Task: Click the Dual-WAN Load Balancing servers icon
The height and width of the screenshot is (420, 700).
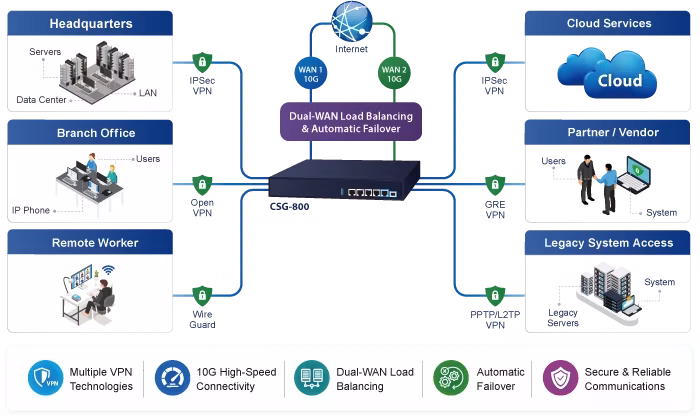Action: (312, 378)
